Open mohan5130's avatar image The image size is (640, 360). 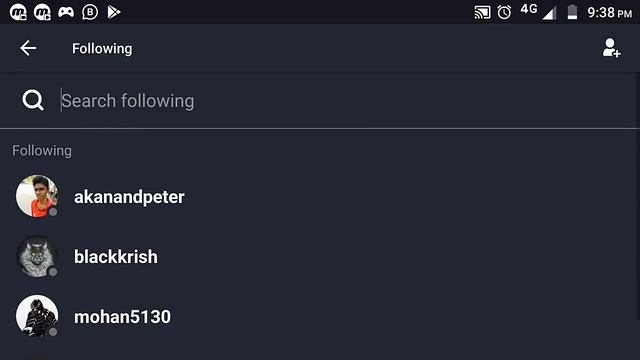pyautogui.click(x=37, y=316)
